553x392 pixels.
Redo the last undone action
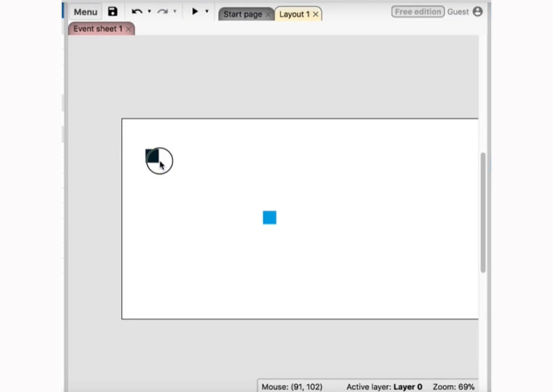pyautogui.click(x=162, y=12)
